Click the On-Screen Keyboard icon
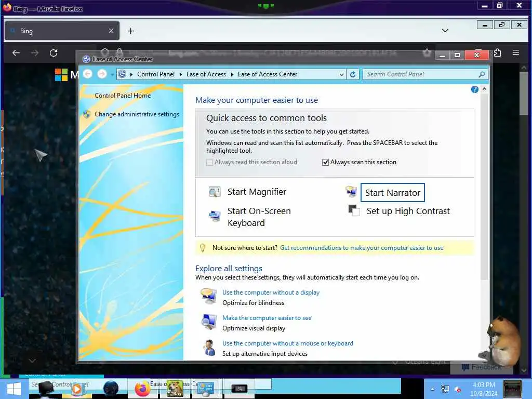The height and width of the screenshot is (399, 532). tap(215, 216)
